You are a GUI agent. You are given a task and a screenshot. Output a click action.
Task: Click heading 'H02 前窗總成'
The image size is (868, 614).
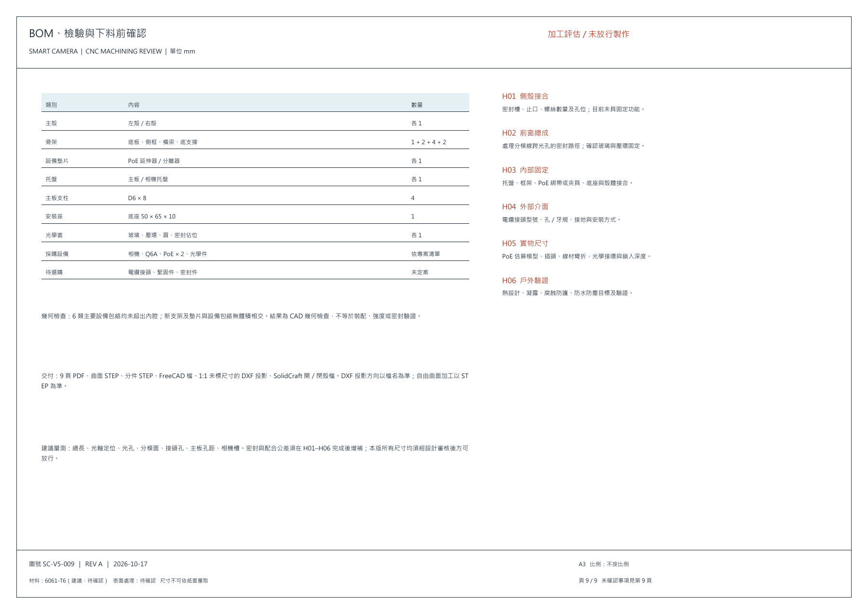pos(525,133)
